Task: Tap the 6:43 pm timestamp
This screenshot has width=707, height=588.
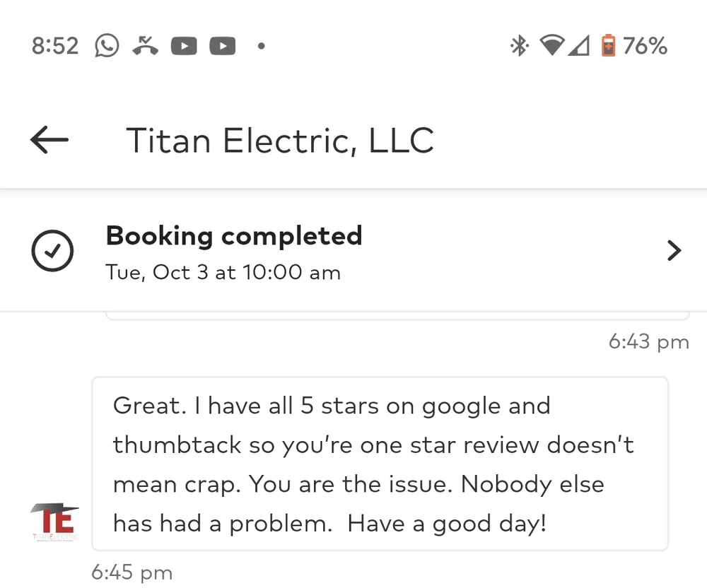Action: (x=649, y=342)
